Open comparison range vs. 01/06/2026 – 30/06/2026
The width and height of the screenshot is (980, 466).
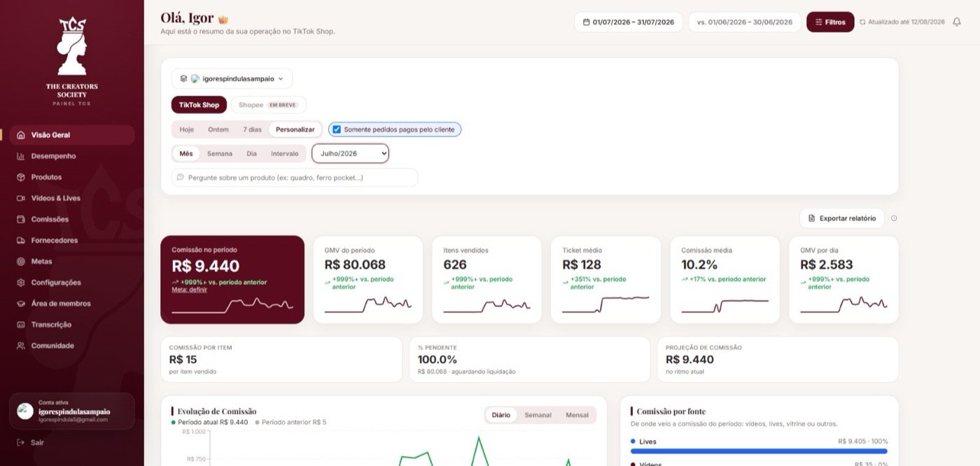click(x=745, y=22)
